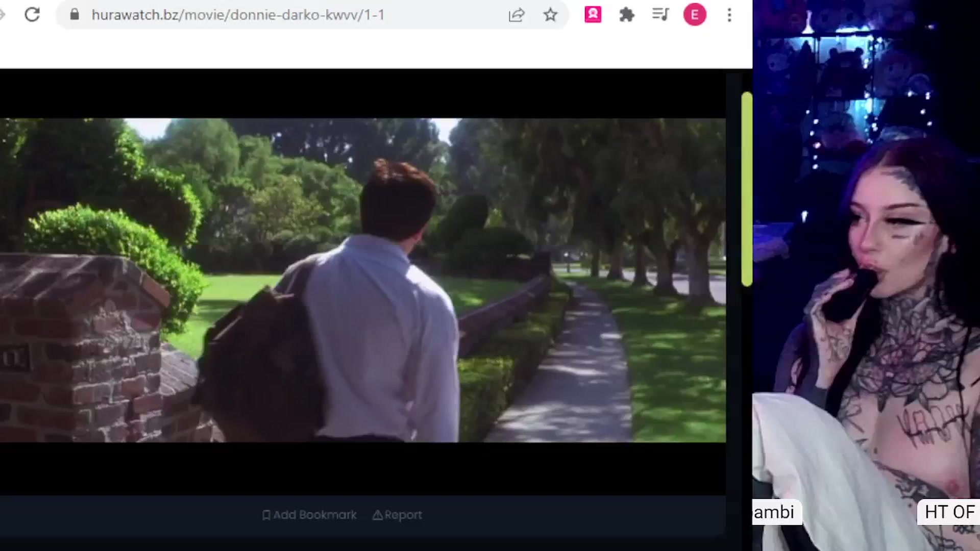
Task: Open the pink extension icon in toolbar
Action: (x=593, y=15)
